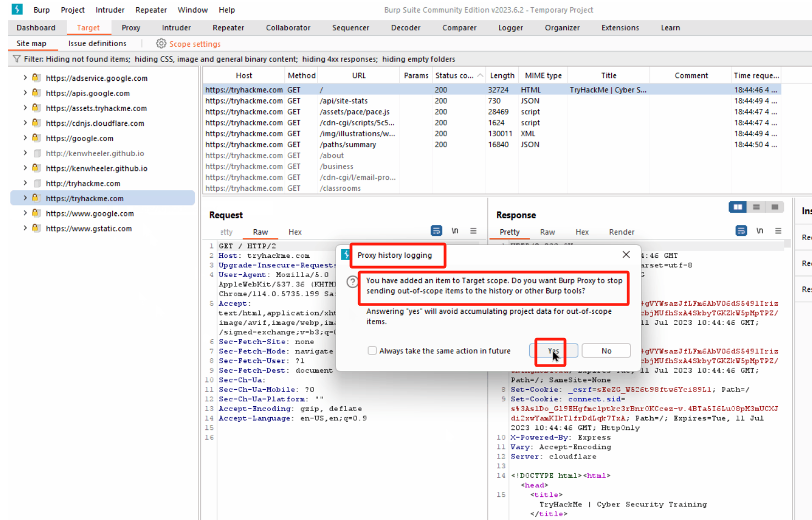Click No in Proxy history logging dialog
Image resolution: width=812 pixels, height=520 pixels.
[x=606, y=351]
